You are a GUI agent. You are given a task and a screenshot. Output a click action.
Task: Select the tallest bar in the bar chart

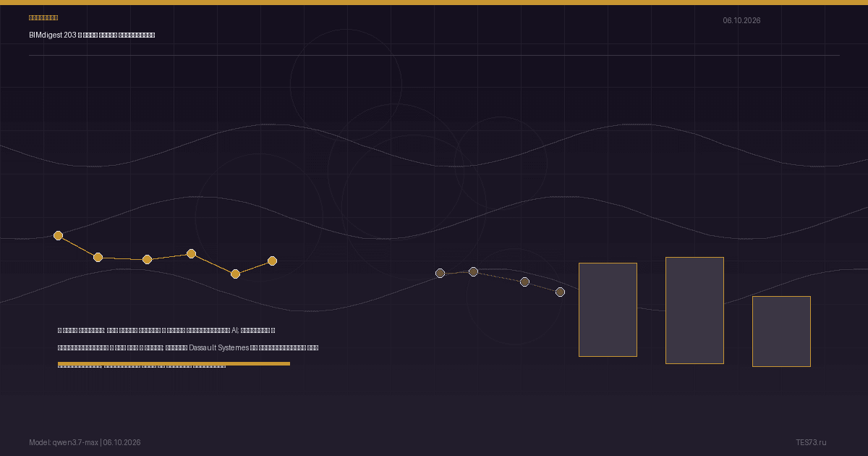(694, 311)
